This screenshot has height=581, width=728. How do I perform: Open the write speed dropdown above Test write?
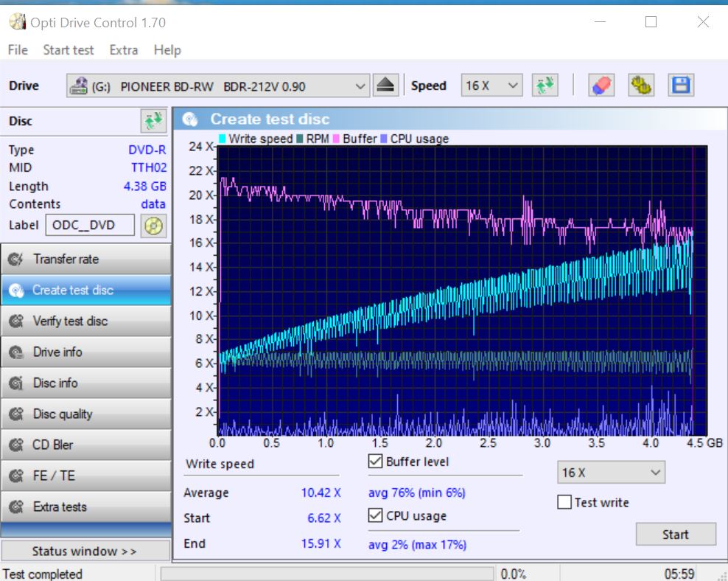coord(611,473)
